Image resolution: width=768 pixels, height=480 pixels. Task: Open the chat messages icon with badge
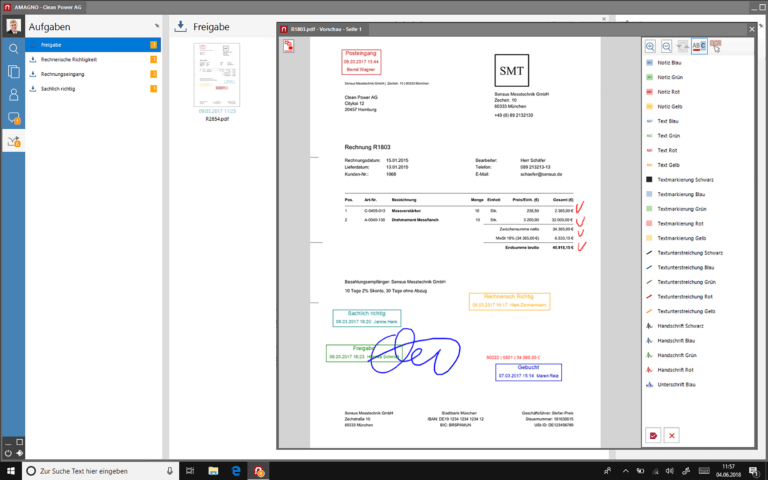point(14,119)
